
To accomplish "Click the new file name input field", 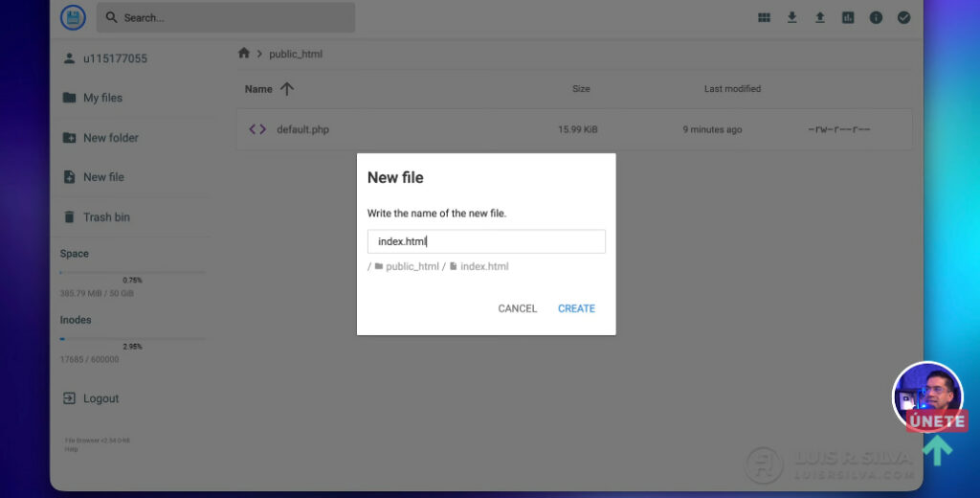I will [x=486, y=241].
